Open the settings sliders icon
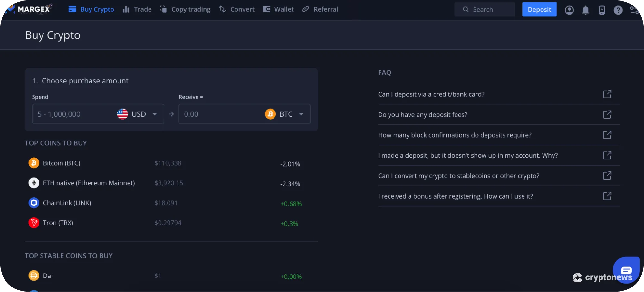This screenshot has height=292, width=644. [634, 10]
